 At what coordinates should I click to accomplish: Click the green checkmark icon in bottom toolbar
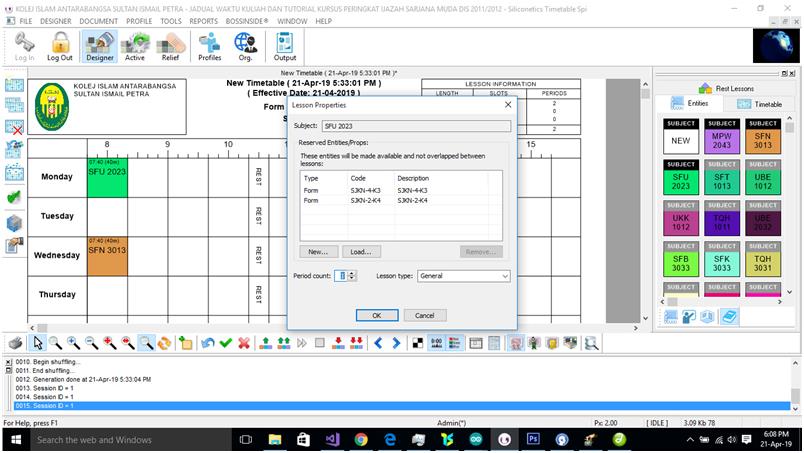tap(226, 343)
